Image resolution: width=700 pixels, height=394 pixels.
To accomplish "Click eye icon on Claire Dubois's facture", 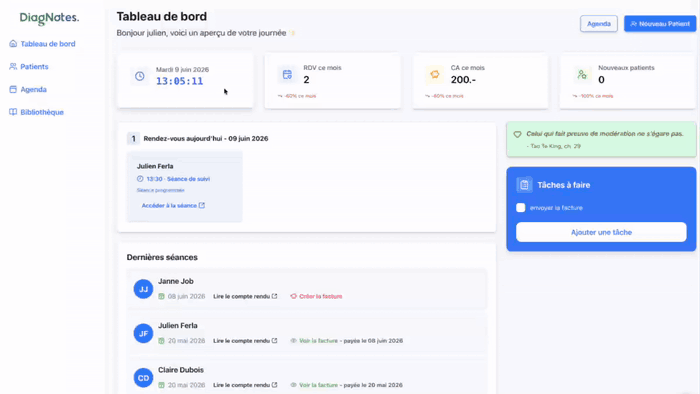I will (293, 385).
